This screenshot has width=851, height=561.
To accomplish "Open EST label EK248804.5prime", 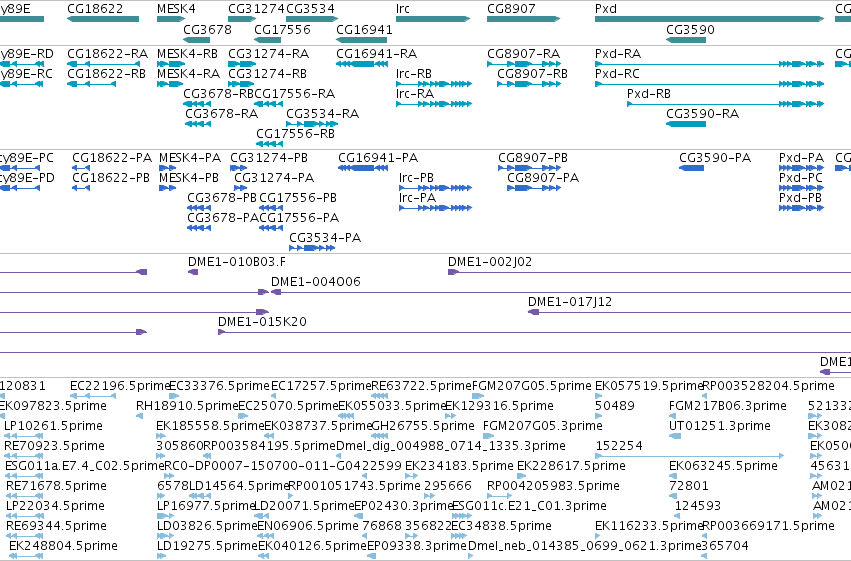I will coord(63,546).
